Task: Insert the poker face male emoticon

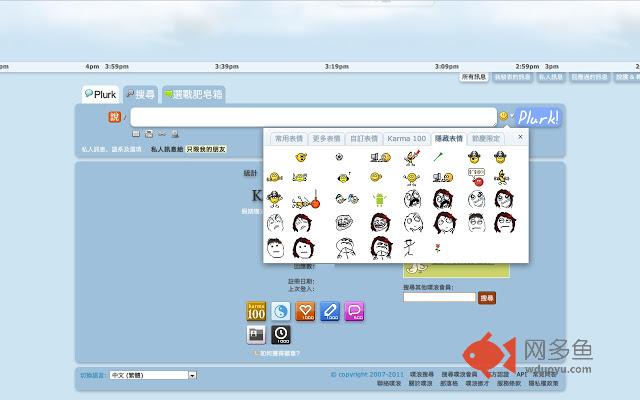Action: pos(276,248)
